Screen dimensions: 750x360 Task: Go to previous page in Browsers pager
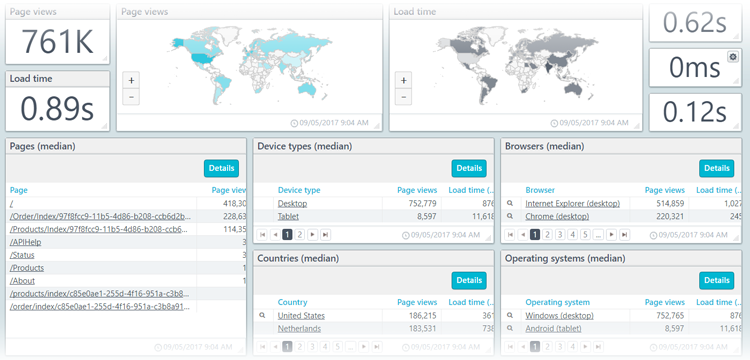[523, 235]
